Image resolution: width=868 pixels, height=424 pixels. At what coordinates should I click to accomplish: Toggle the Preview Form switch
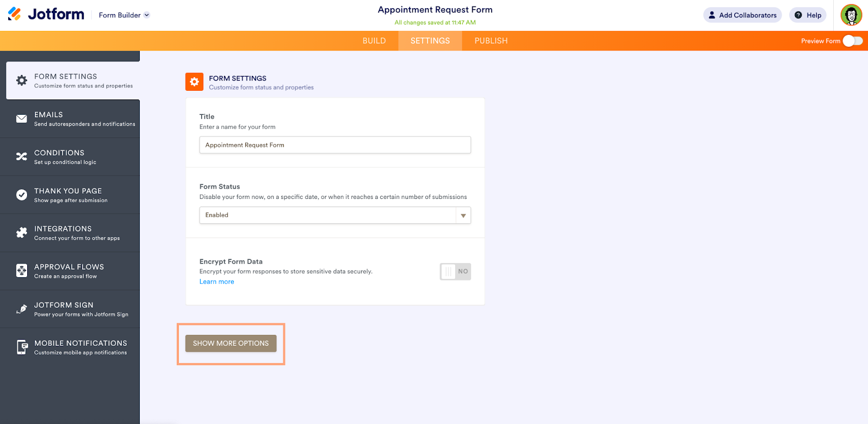(852, 41)
